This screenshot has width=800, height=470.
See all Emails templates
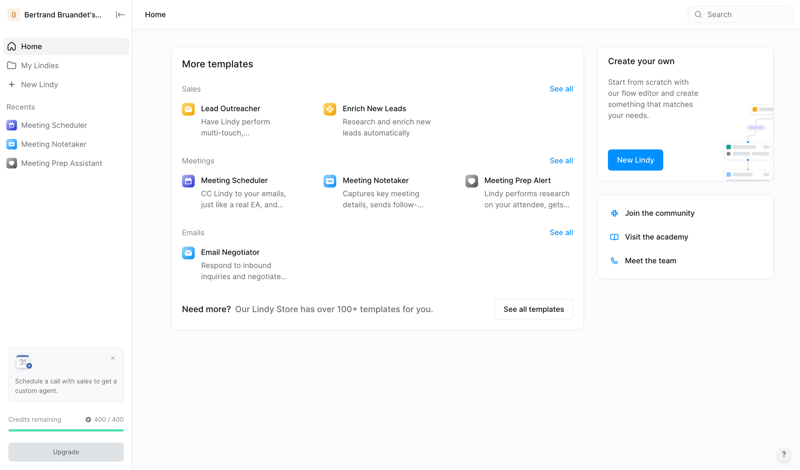561,232
